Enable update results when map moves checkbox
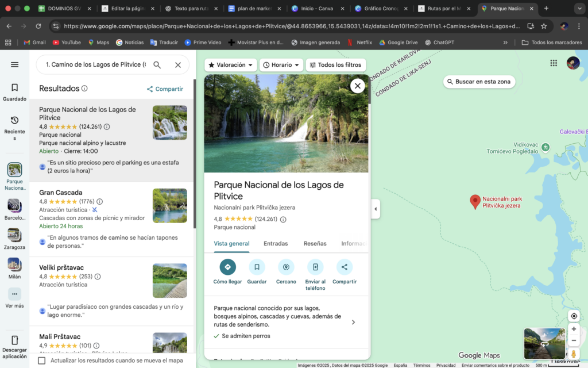The height and width of the screenshot is (368, 588). click(x=42, y=361)
